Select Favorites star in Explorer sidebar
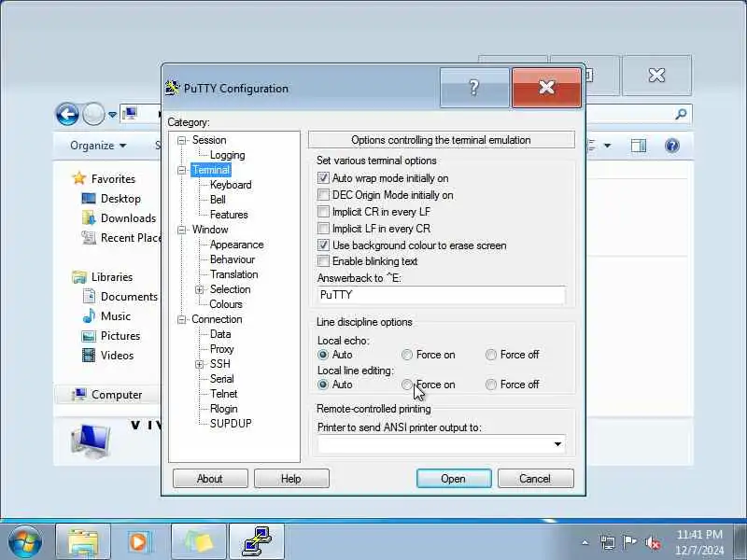The height and width of the screenshot is (560, 747). (79, 178)
